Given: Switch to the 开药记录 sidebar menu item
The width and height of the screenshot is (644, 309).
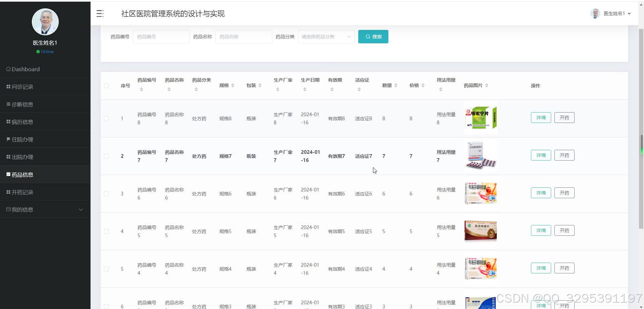Looking at the screenshot, I should pyautogui.click(x=8, y=192).
